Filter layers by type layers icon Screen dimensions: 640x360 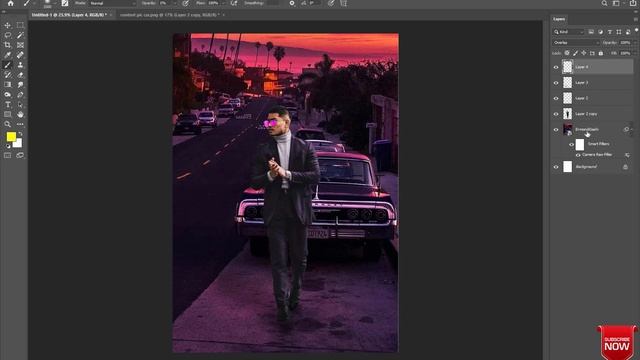[610, 32]
